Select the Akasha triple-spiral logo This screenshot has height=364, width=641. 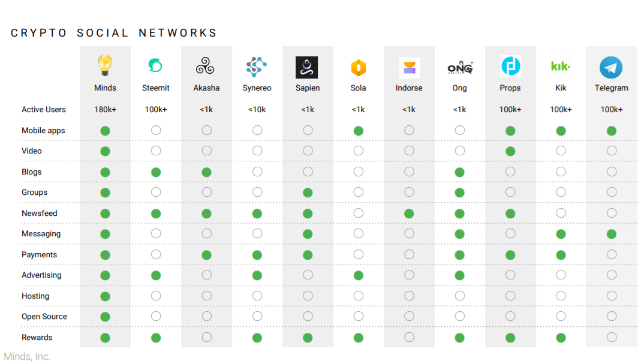click(205, 66)
